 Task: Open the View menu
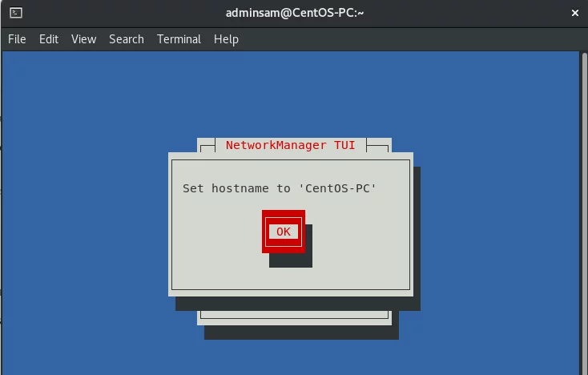pos(83,39)
